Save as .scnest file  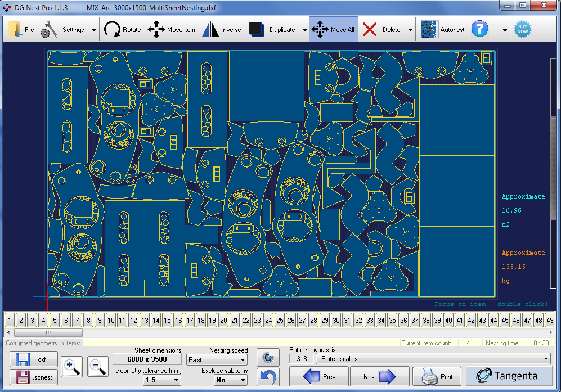tap(34, 377)
